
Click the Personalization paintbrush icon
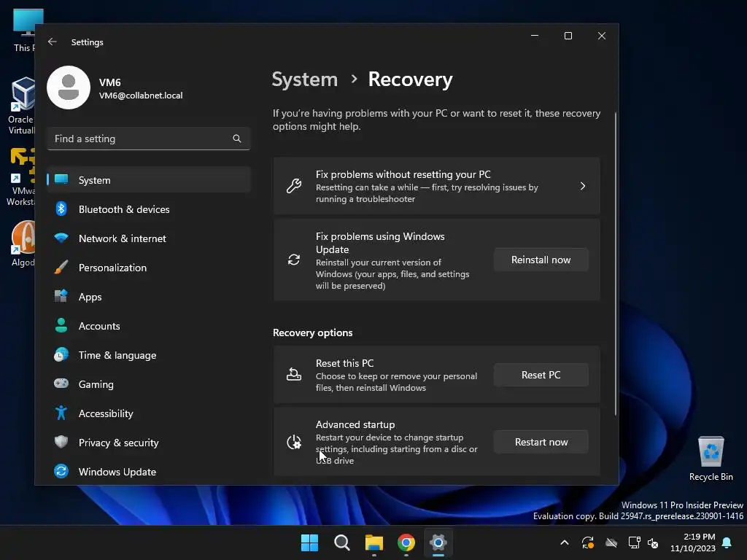click(x=61, y=267)
